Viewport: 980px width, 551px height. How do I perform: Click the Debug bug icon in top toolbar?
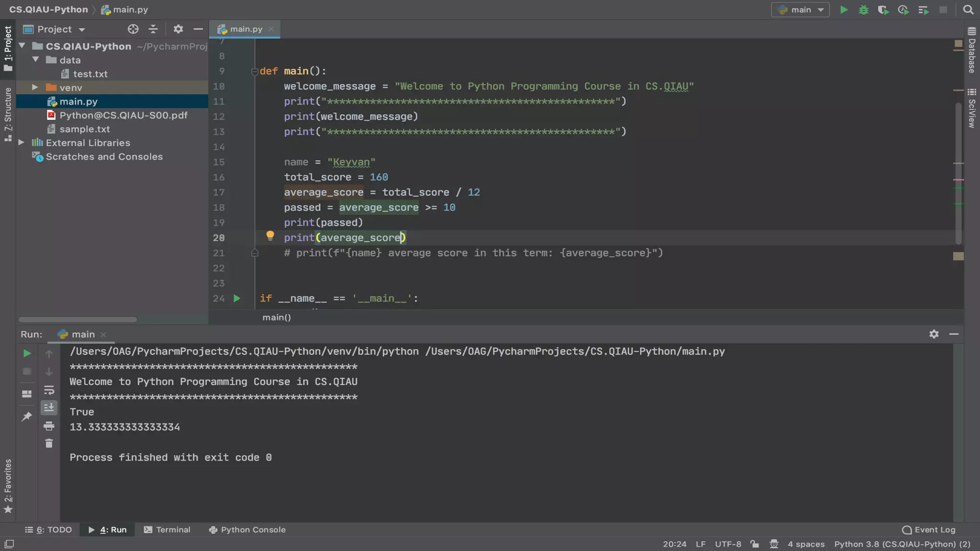pyautogui.click(x=863, y=10)
